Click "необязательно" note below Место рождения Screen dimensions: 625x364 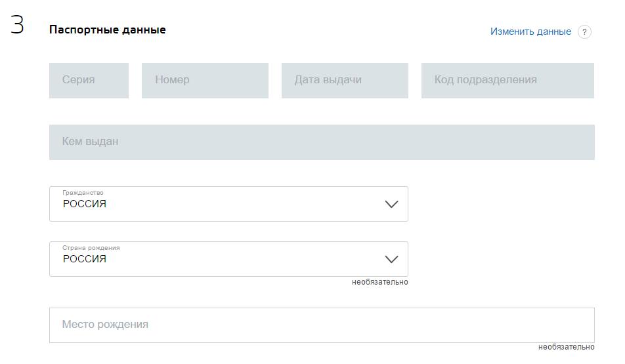point(566,347)
